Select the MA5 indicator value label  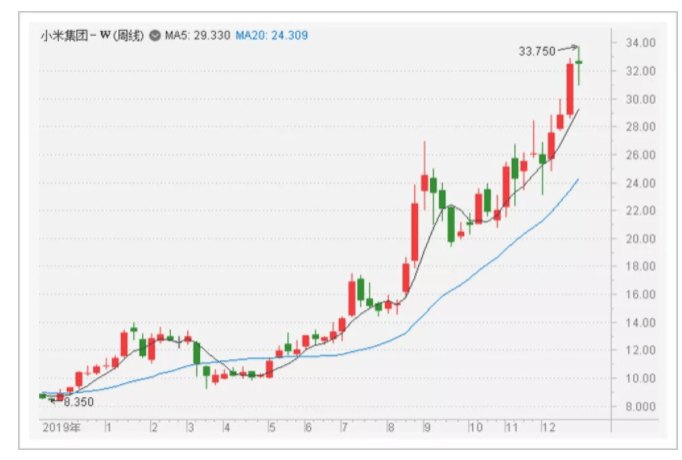[x=198, y=35]
